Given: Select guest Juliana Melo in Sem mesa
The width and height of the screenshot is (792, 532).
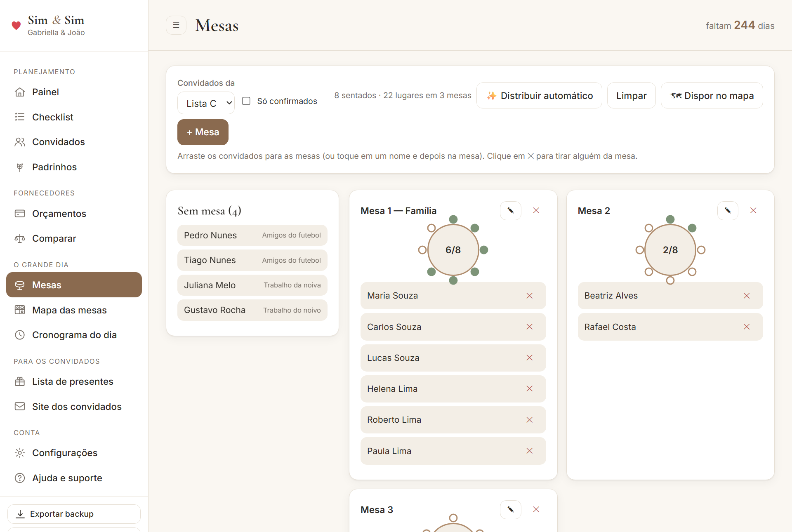Looking at the screenshot, I should 252,285.
